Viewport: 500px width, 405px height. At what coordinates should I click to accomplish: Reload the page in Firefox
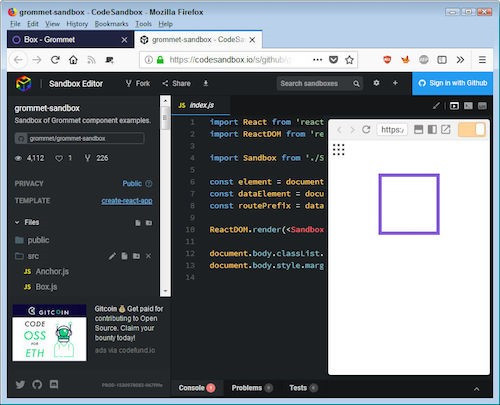[x=55, y=60]
